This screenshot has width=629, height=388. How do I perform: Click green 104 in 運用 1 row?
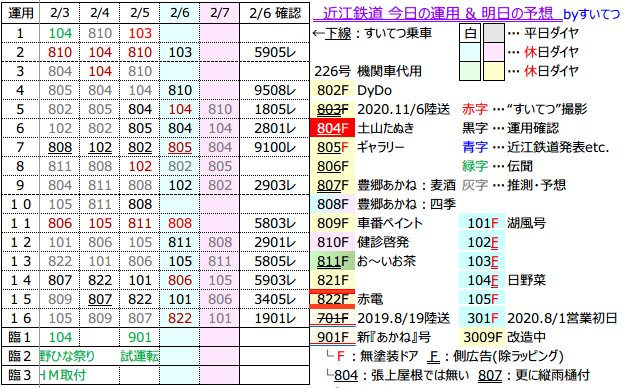60,33
